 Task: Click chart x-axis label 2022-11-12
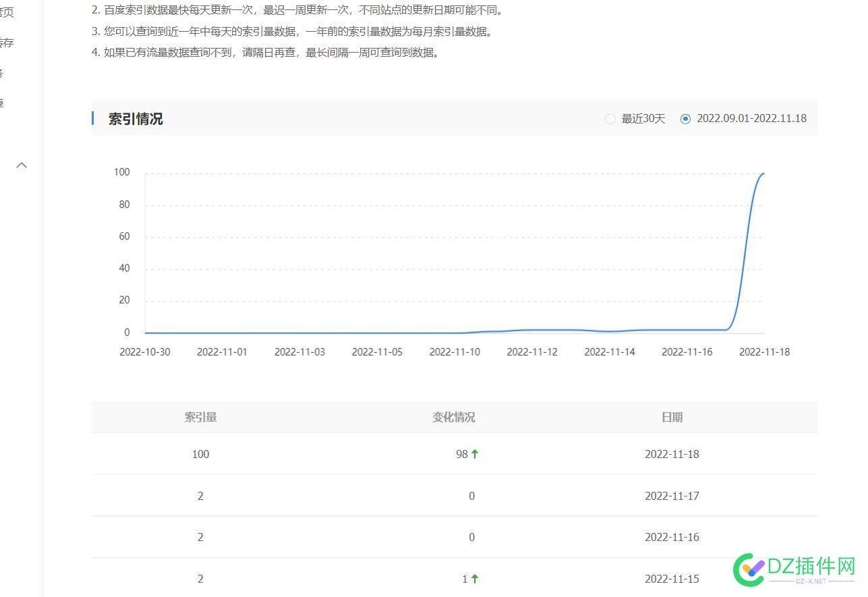coord(532,352)
